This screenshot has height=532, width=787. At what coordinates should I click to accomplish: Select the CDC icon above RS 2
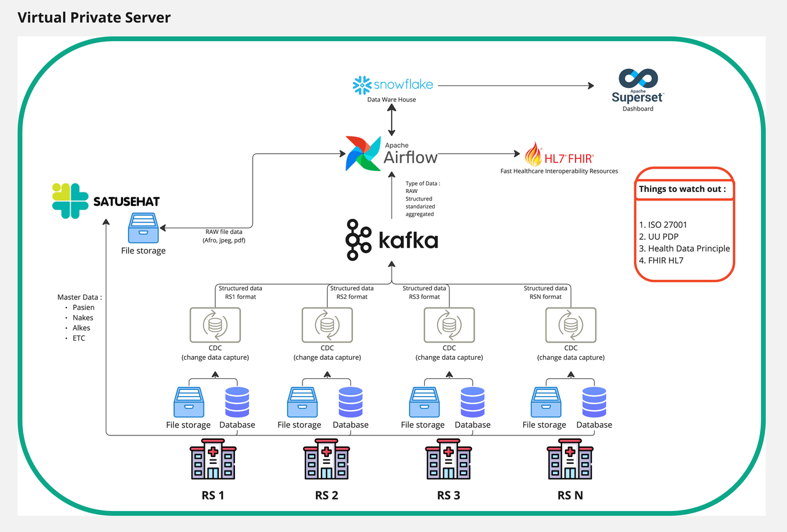[327, 325]
